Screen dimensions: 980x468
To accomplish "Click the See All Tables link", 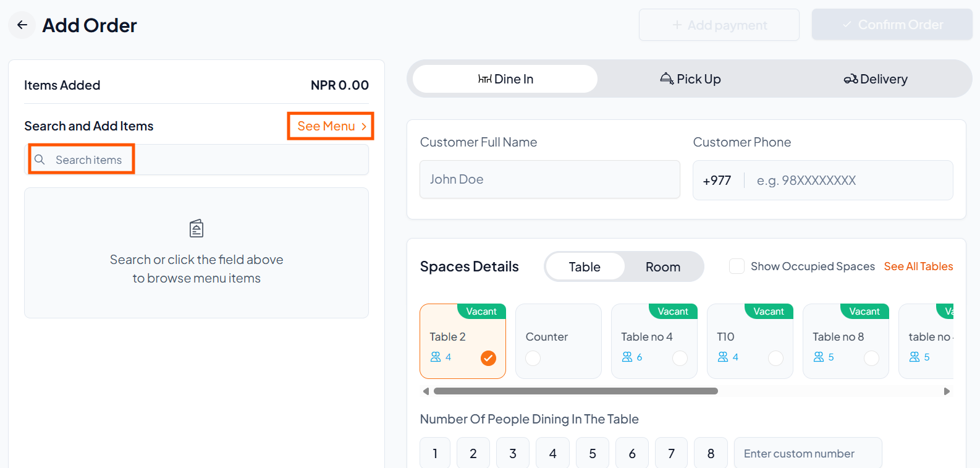I will pos(918,266).
